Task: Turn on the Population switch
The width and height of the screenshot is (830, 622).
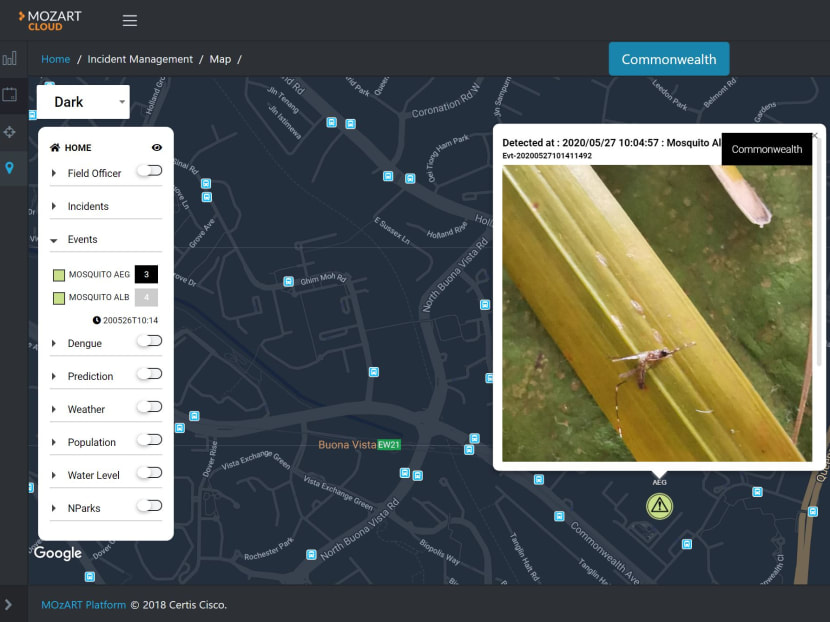Action: [x=150, y=439]
